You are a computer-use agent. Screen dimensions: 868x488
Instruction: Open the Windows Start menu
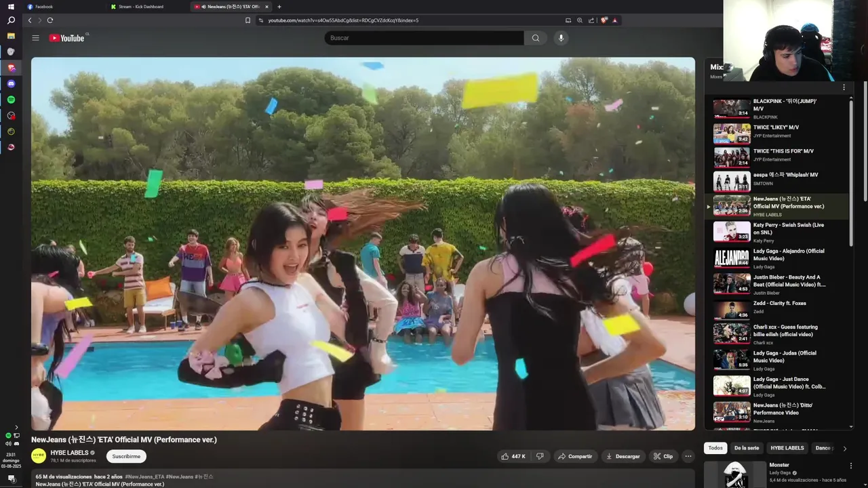11,7
